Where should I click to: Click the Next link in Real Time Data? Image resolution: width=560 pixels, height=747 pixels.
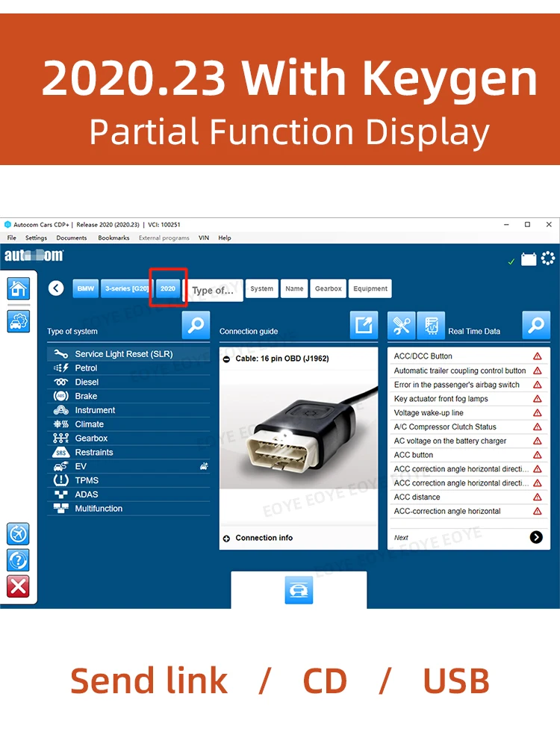tap(401, 537)
